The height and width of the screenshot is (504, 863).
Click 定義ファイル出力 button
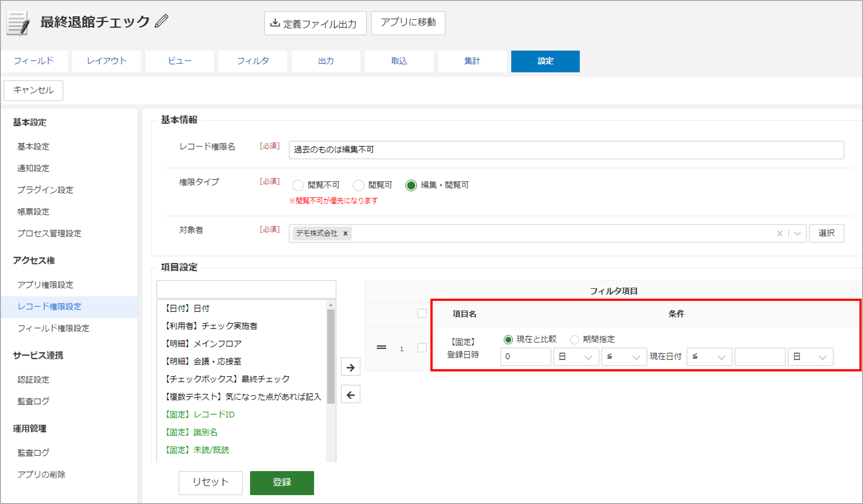[315, 23]
